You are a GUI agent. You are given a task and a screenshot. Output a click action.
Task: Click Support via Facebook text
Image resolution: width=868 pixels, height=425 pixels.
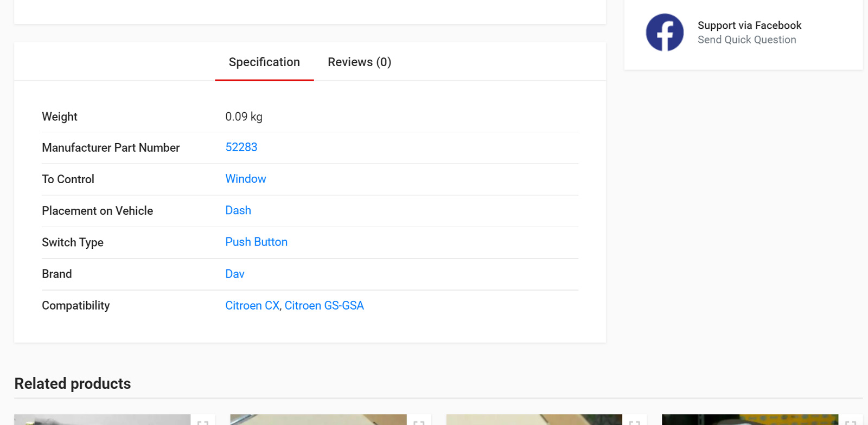click(749, 25)
